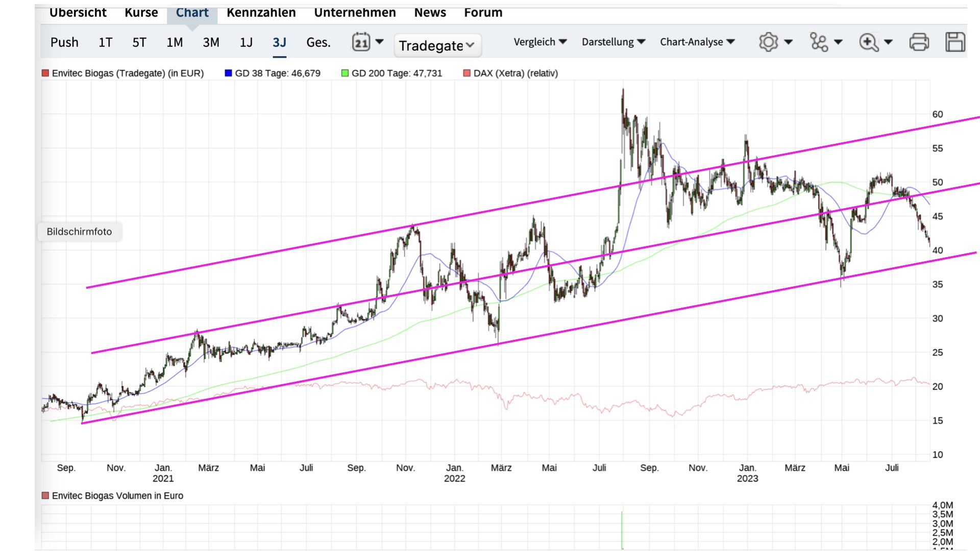
Task: Select the 1J time range
Action: [246, 42]
